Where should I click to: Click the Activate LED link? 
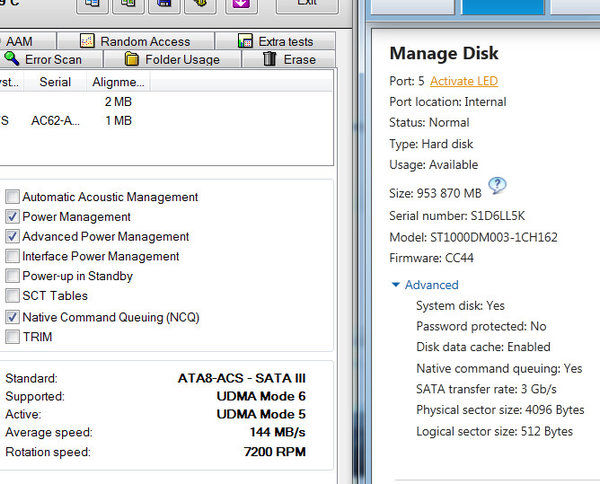[464, 81]
